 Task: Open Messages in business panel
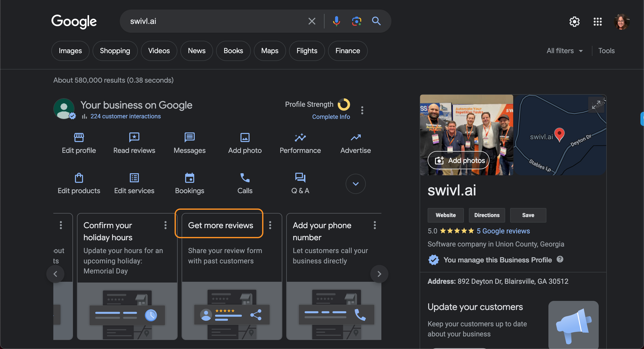pos(189,137)
